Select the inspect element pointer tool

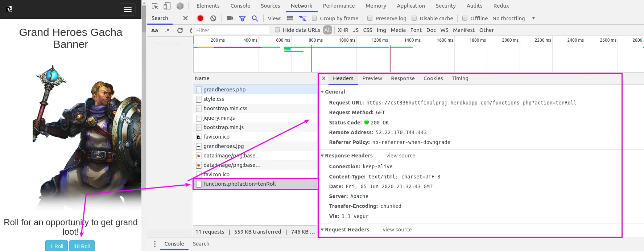[155, 6]
